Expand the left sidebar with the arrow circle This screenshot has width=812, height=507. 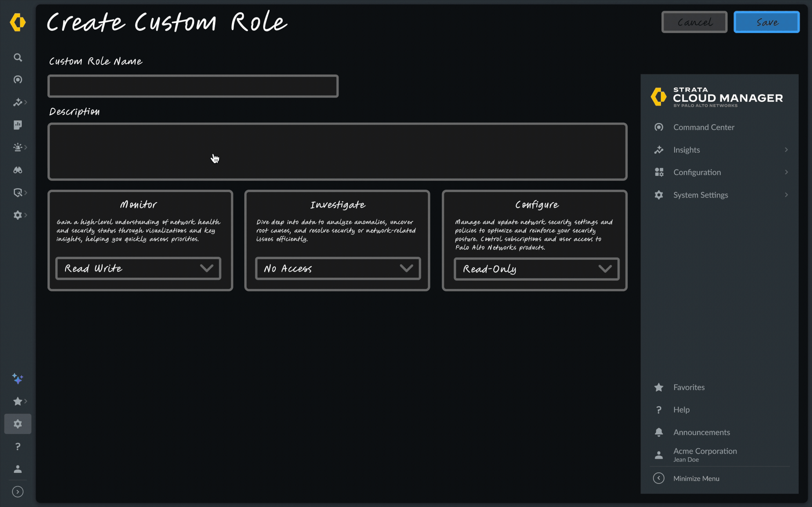click(x=18, y=491)
